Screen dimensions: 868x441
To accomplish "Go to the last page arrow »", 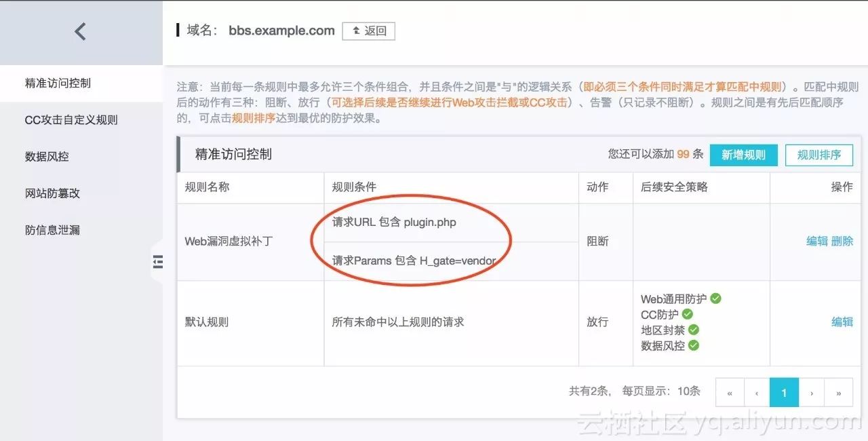I will pyautogui.click(x=839, y=393).
